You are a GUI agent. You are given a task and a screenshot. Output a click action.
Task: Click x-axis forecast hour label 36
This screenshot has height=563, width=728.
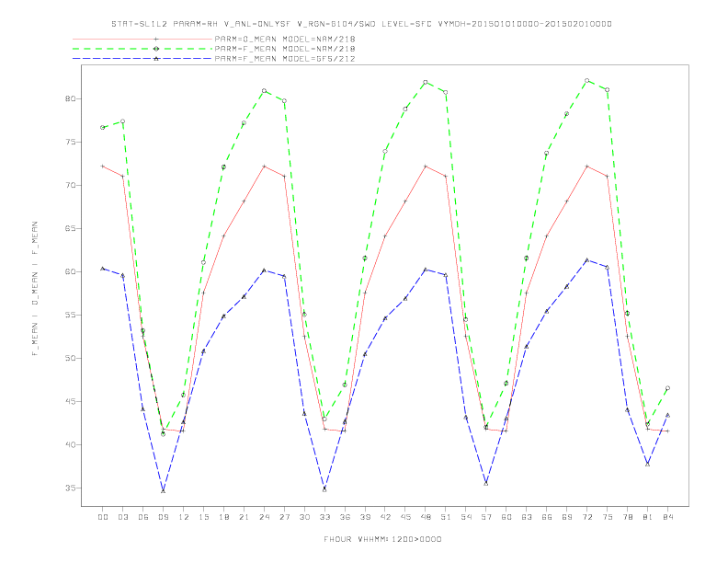pos(345,517)
